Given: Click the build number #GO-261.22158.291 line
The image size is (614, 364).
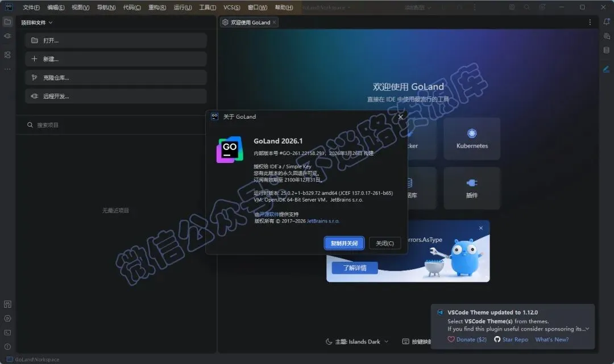Looking at the screenshot, I should click(313, 153).
